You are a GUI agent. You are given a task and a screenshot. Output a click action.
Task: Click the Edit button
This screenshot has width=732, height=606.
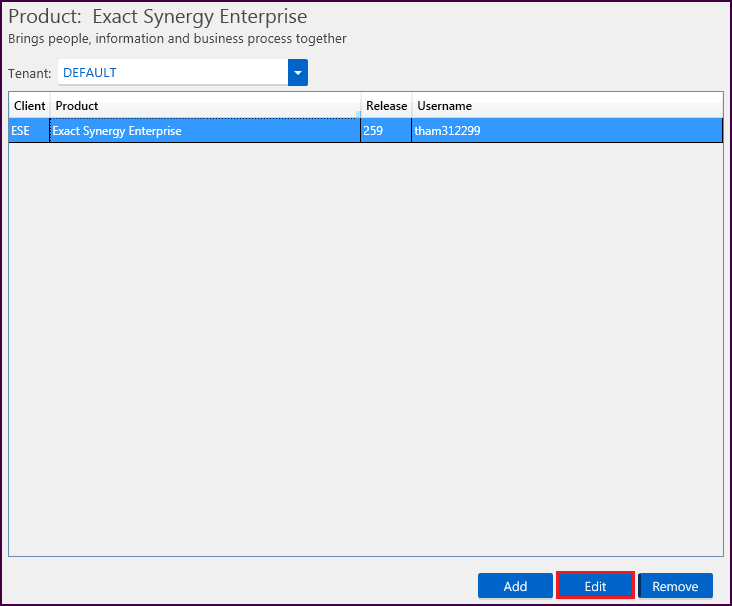[x=595, y=585]
